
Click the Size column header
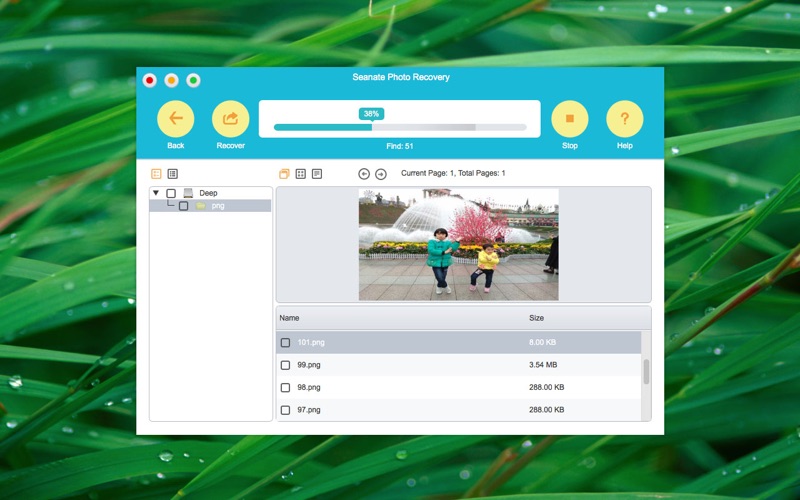(x=536, y=318)
